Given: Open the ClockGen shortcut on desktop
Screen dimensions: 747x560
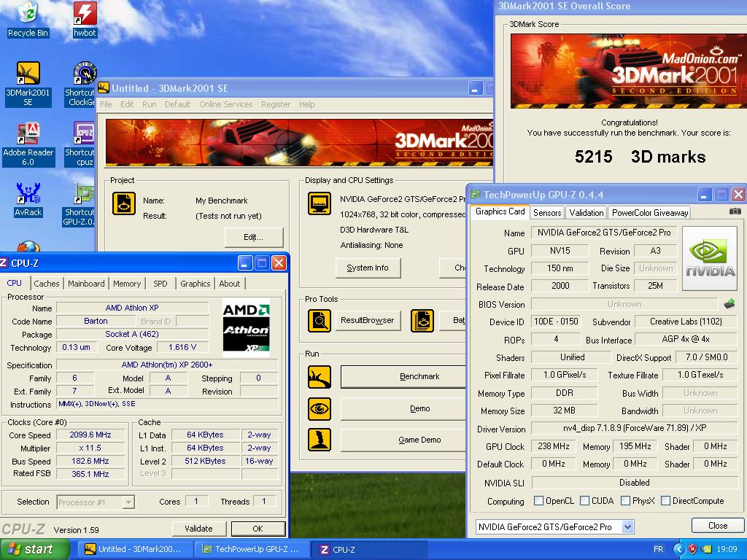Looking at the screenshot, I should point(82,83).
